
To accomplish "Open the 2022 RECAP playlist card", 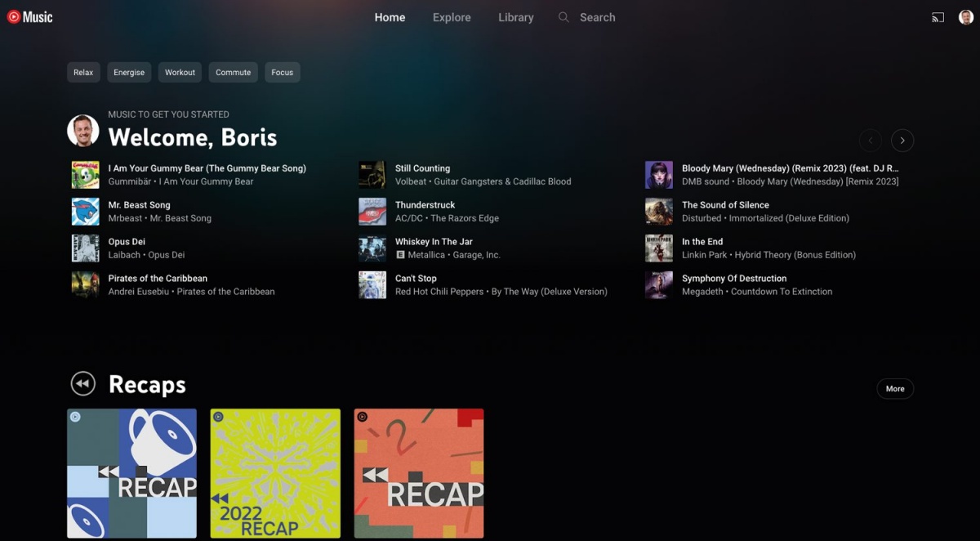I will click(275, 473).
